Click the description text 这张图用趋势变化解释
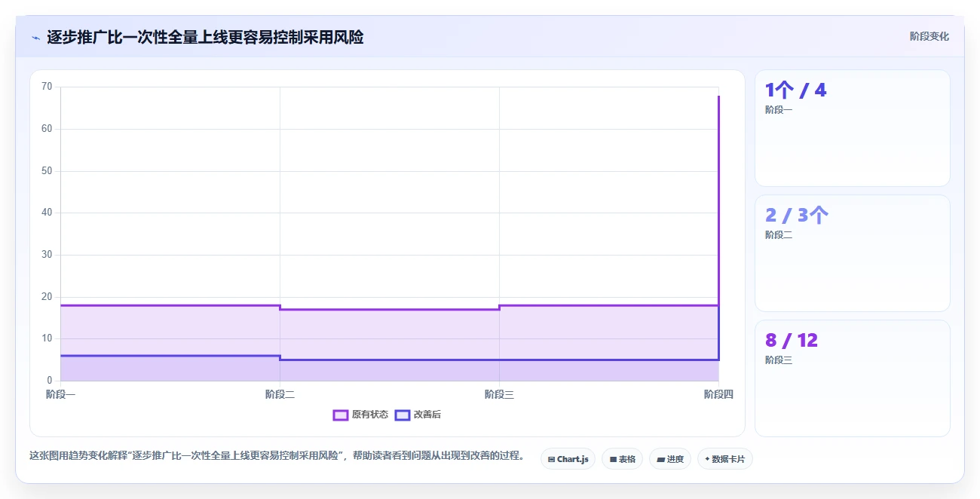The width and height of the screenshot is (980, 499). (x=77, y=456)
